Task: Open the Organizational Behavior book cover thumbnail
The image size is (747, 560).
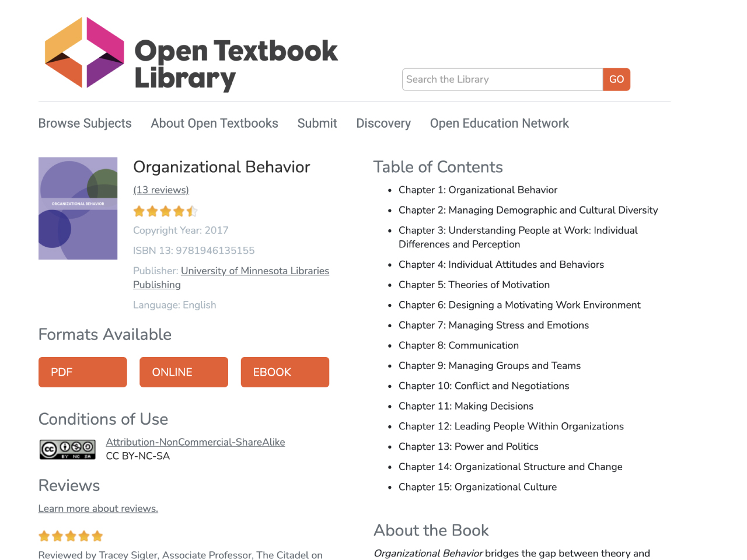Action: tap(78, 208)
